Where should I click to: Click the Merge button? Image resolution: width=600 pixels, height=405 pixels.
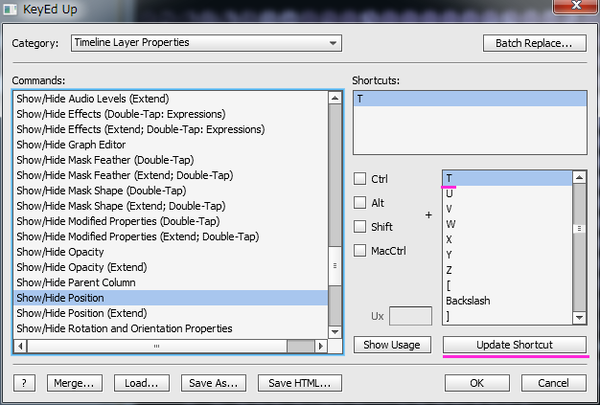tap(74, 383)
